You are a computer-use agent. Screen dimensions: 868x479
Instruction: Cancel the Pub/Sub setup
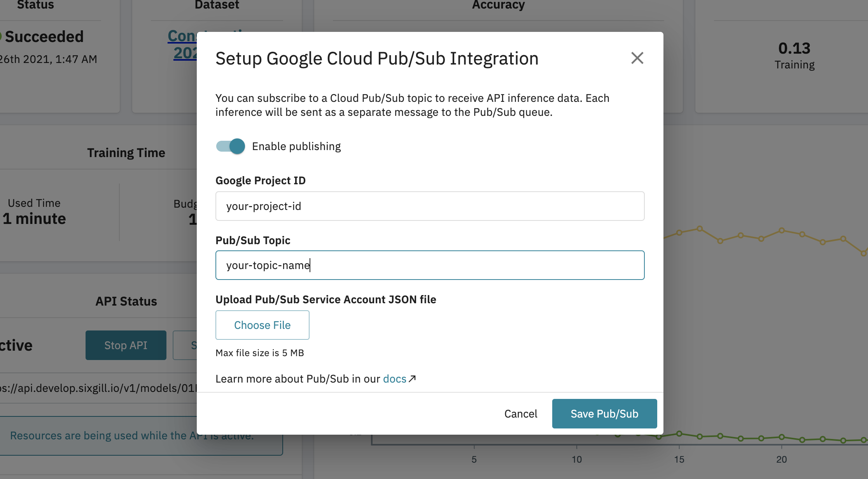pyautogui.click(x=521, y=414)
